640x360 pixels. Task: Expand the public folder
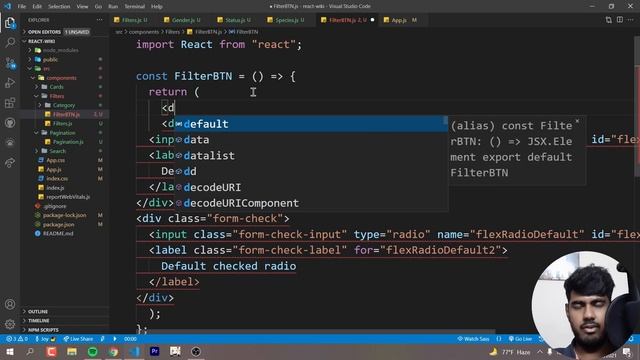[50, 60]
